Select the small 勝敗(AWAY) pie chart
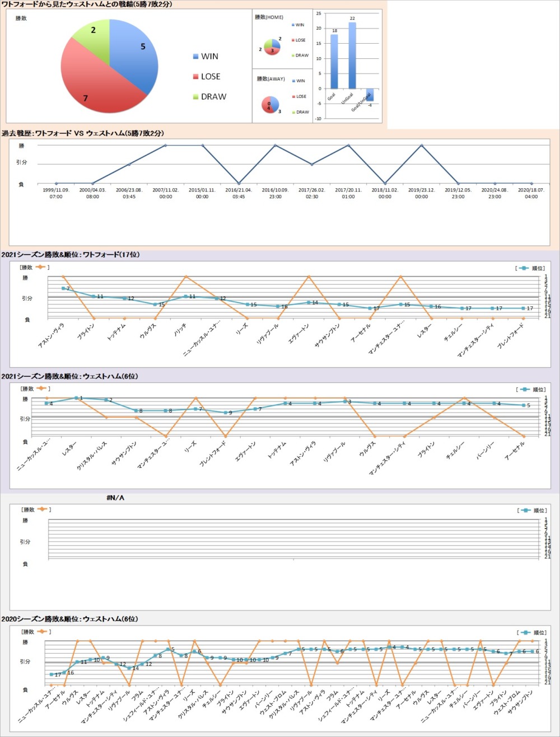Image resolution: width=560 pixels, height=737 pixels. click(x=272, y=105)
